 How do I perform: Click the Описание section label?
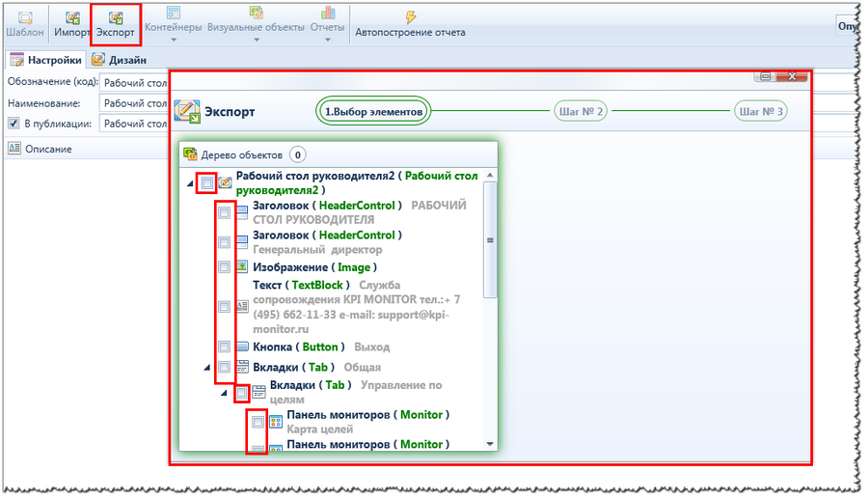[x=48, y=149]
